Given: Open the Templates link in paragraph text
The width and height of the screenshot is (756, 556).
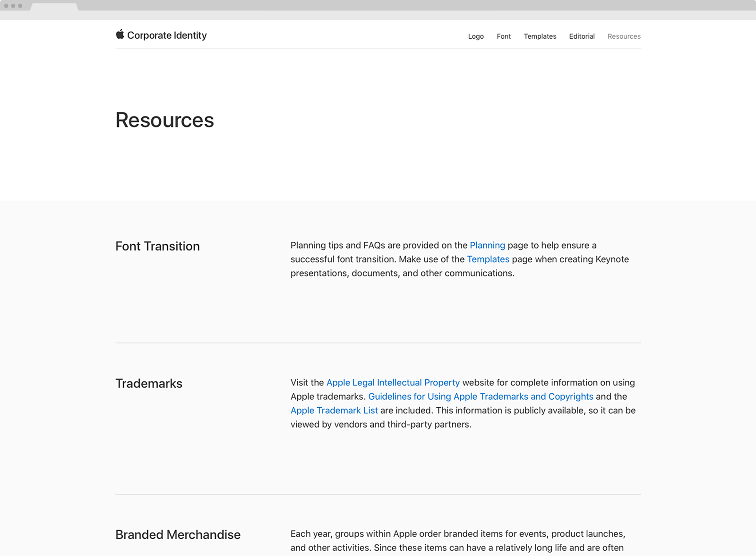Looking at the screenshot, I should [488, 259].
